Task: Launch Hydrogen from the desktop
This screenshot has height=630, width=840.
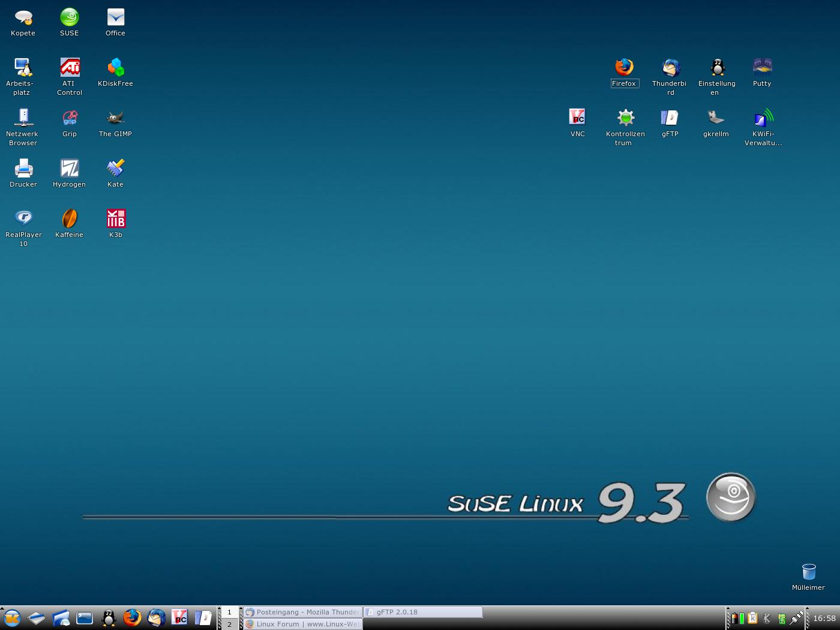Action: click(70, 174)
